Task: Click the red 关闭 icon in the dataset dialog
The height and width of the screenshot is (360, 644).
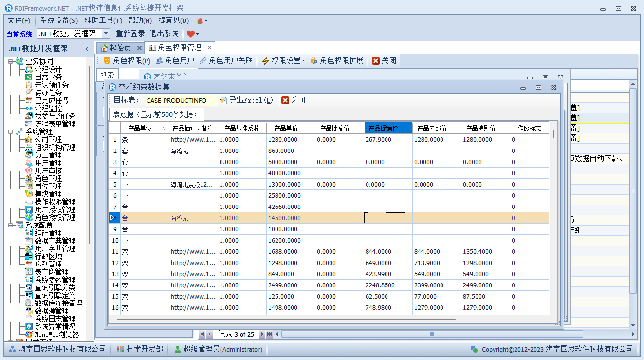Action: tap(285, 100)
